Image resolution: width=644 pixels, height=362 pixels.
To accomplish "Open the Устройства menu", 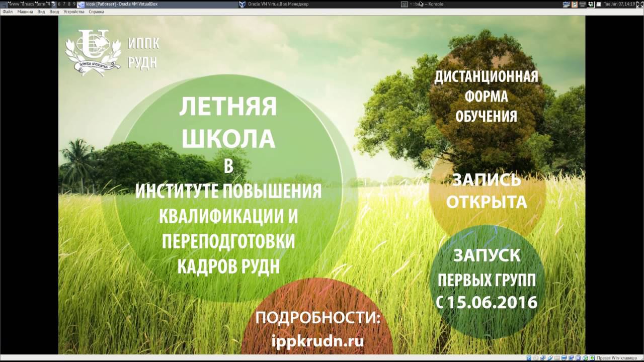I will [74, 12].
